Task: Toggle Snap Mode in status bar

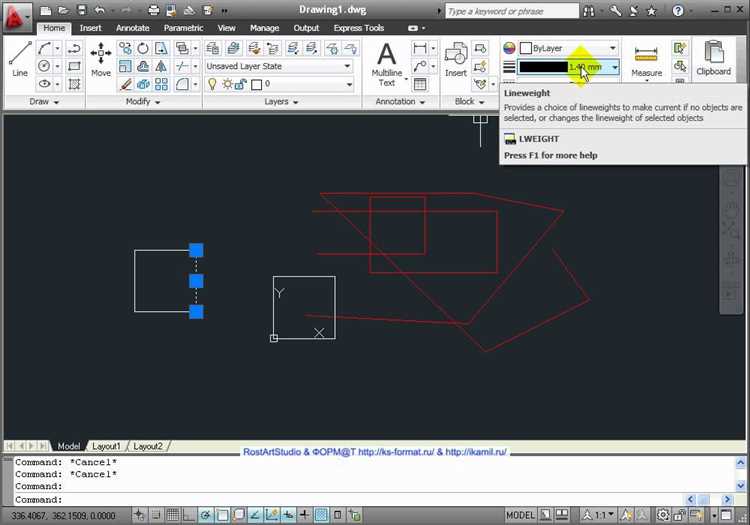Action: pos(156,515)
